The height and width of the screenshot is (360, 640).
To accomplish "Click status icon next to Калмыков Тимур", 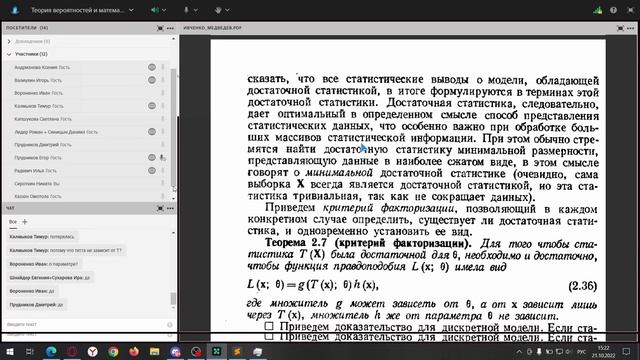I will click(152, 106).
